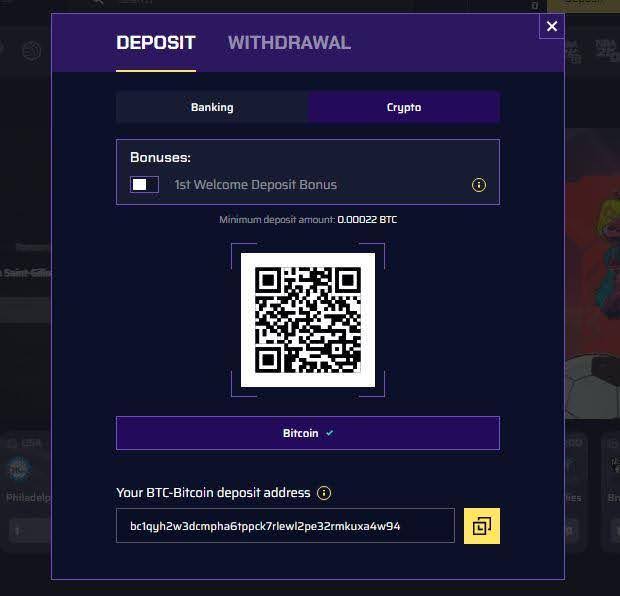This screenshot has width=620, height=596.
Task: Expand the Bitcoin currency selector
Action: coord(308,433)
